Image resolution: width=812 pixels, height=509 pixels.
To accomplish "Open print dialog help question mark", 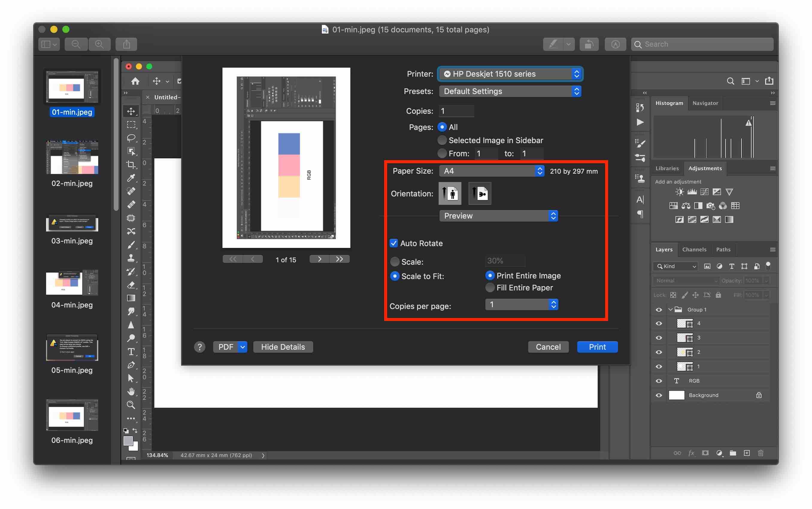I will [200, 347].
